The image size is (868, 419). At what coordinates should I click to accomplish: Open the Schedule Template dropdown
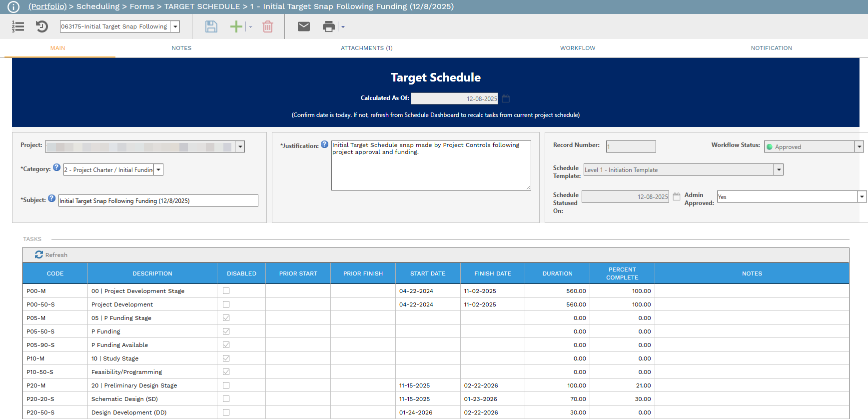(779, 169)
